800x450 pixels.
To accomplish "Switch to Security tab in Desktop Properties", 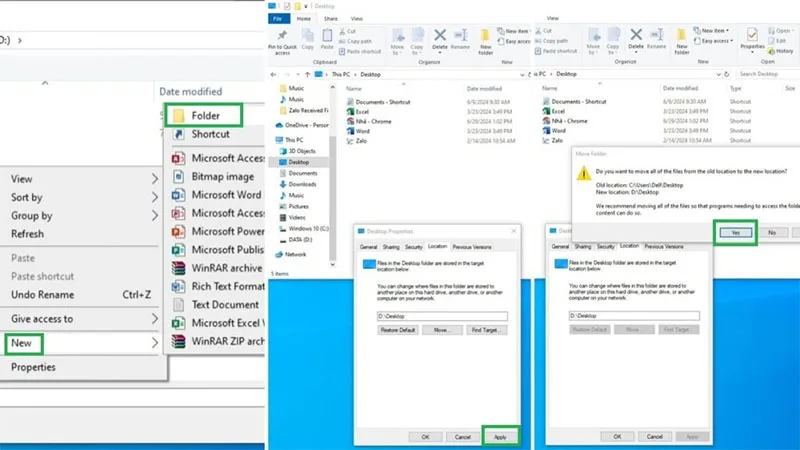I will point(413,247).
